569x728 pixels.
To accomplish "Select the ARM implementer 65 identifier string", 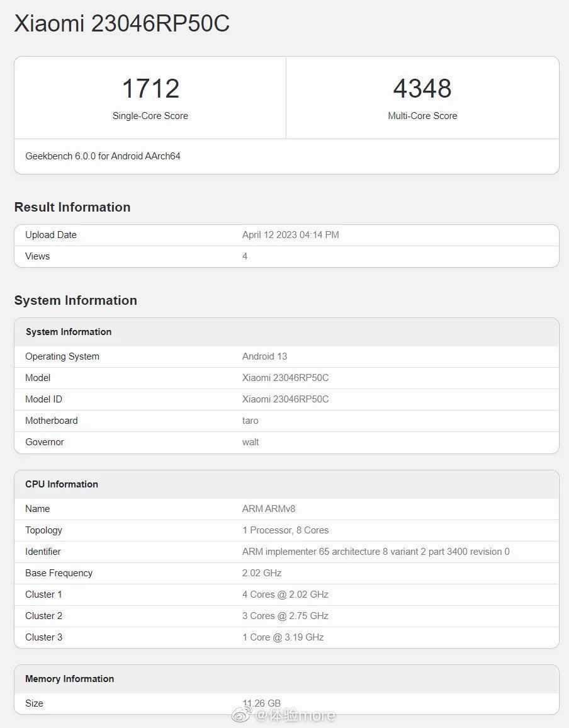I will (x=376, y=552).
